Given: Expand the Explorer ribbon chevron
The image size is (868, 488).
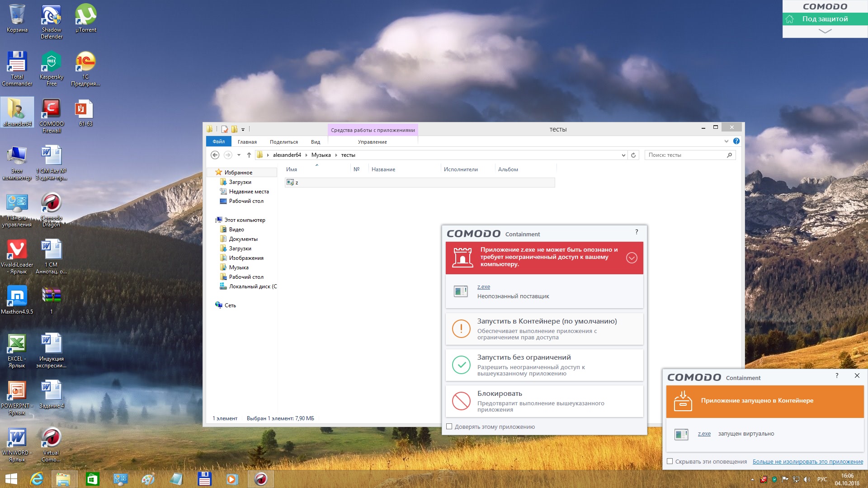Looking at the screenshot, I should (726, 141).
